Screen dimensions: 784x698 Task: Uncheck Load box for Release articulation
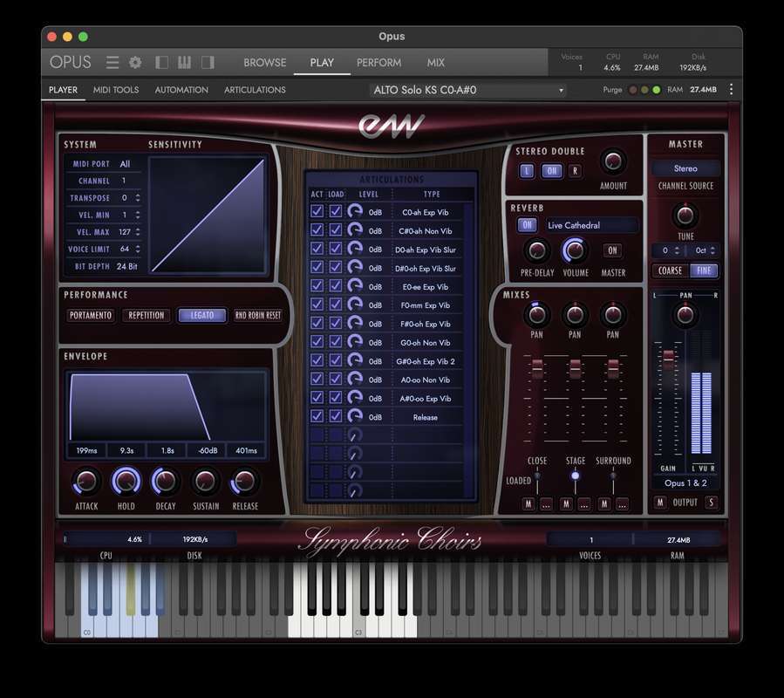click(336, 417)
